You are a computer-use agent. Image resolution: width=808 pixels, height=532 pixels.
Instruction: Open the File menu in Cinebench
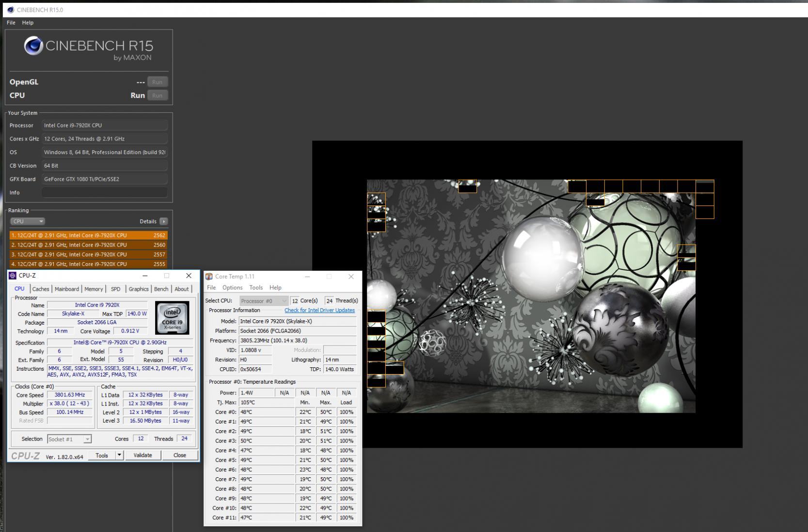pos(11,23)
